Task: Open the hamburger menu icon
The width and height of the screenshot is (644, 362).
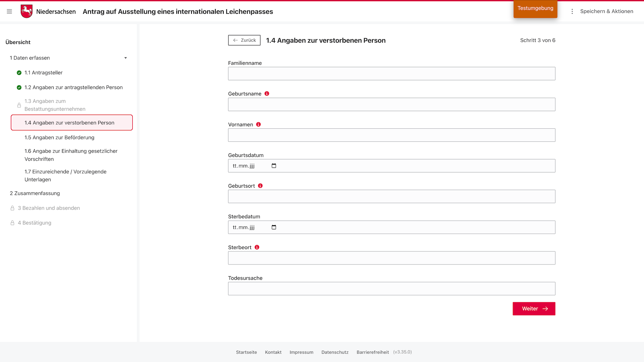Action: (9, 11)
